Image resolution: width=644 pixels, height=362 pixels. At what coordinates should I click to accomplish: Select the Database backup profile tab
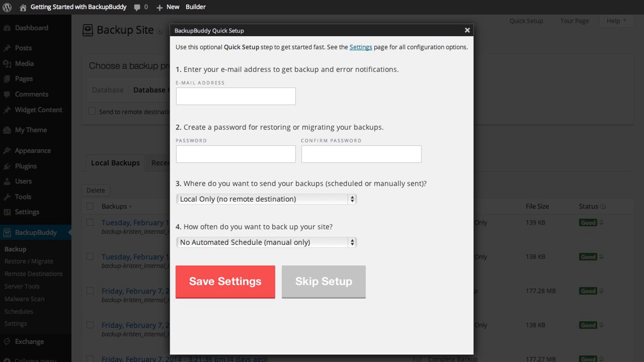point(108,90)
